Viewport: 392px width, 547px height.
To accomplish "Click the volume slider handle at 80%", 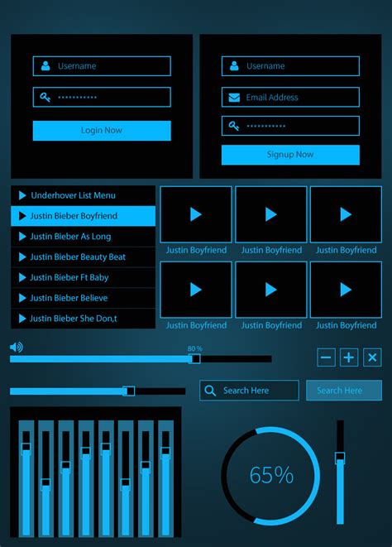I will coord(194,358).
